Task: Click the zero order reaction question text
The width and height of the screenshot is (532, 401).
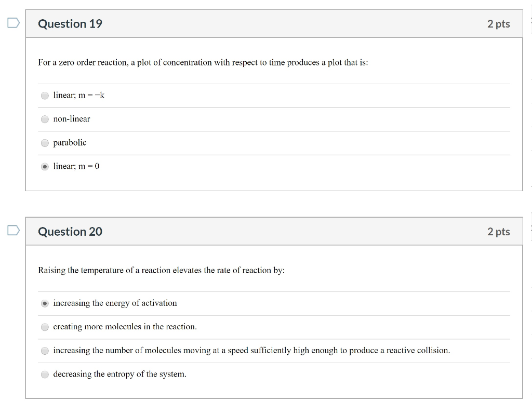Action: click(203, 62)
